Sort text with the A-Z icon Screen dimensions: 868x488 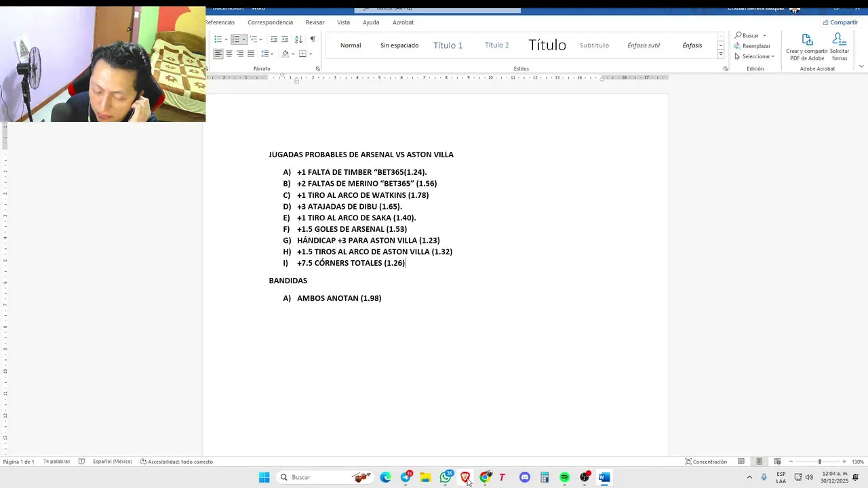pos(298,39)
